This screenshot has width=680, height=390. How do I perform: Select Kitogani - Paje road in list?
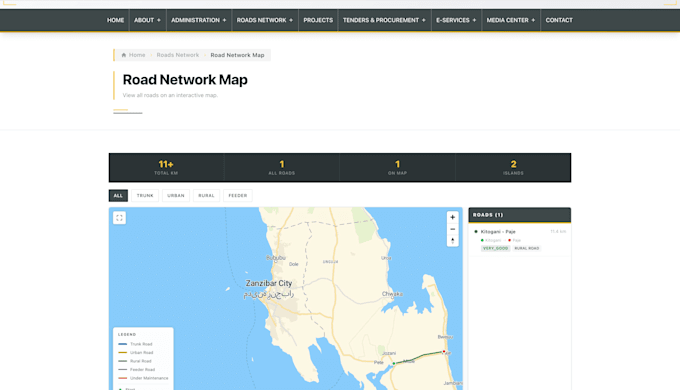520,240
